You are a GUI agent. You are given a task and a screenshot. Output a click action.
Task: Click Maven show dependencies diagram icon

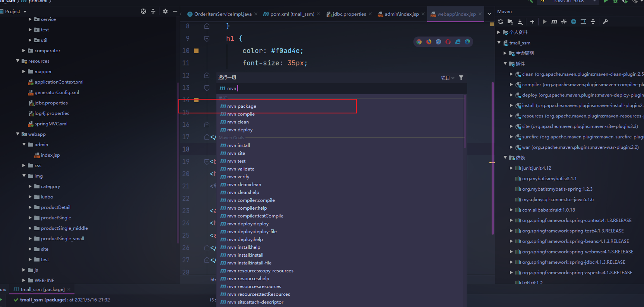[x=583, y=22]
